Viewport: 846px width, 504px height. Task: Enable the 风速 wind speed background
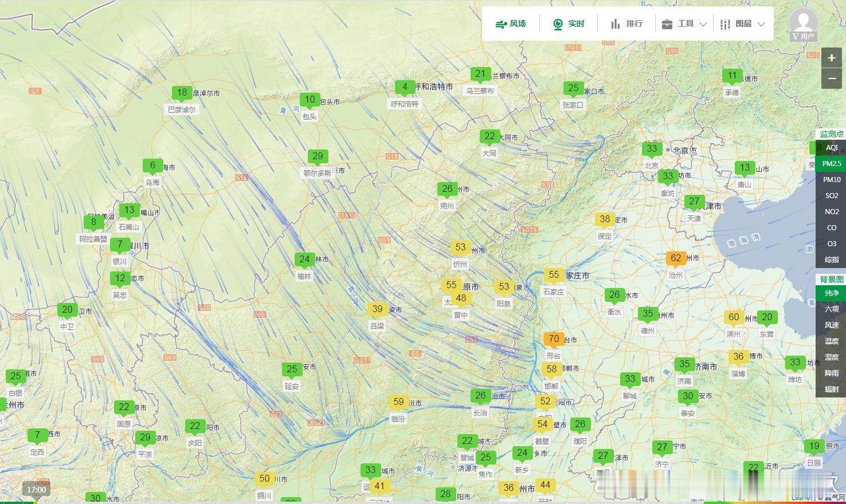pos(832,325)
